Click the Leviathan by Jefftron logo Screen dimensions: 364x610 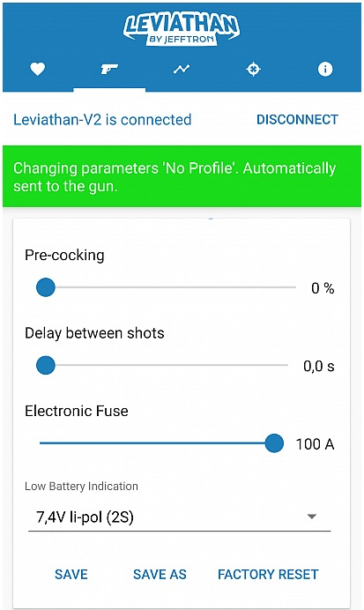tap(182, 29)
